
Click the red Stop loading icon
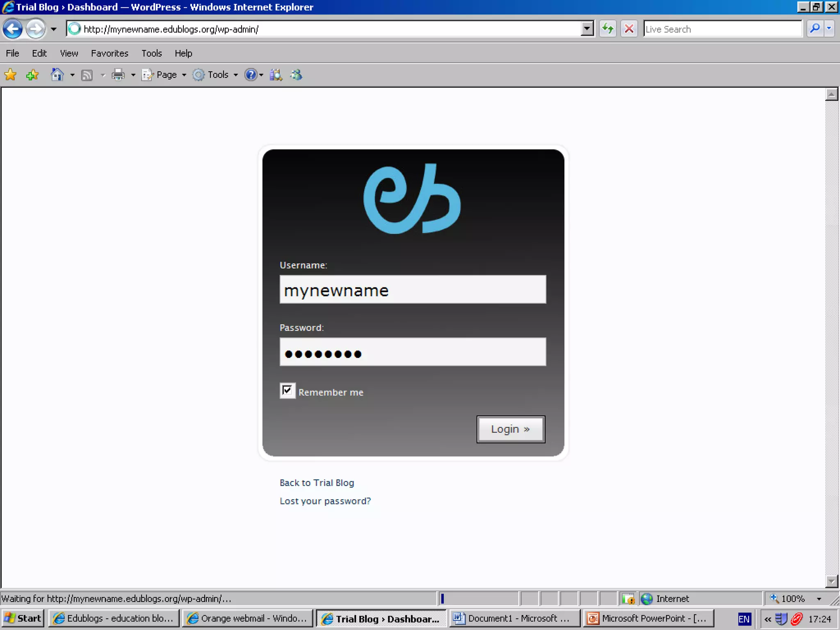(629, 29)
